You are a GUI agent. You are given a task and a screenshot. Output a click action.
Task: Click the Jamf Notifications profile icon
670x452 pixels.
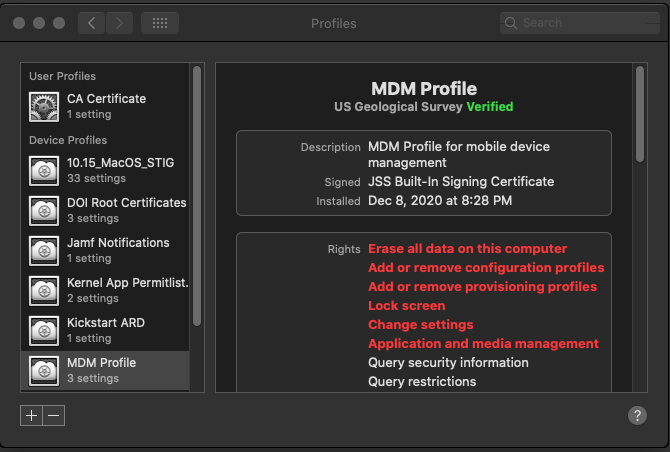(44, 251)
